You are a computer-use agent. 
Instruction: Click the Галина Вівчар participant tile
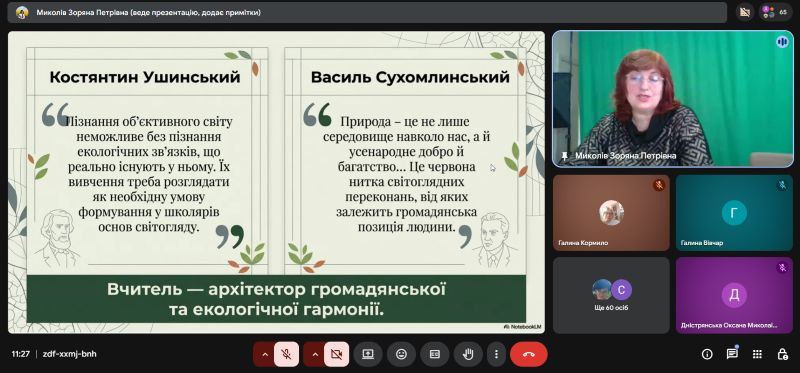pyautogui.click(x=734, y=213)
